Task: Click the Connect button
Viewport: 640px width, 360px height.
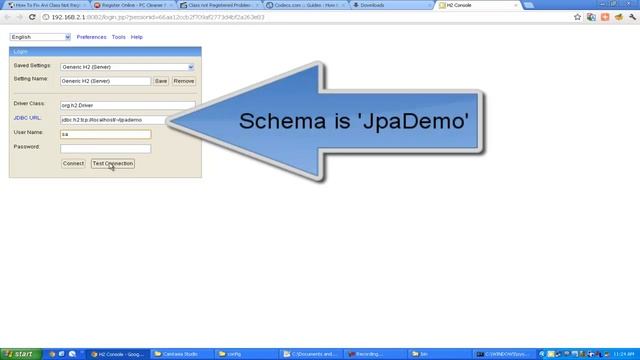Action: pos(73,164)
